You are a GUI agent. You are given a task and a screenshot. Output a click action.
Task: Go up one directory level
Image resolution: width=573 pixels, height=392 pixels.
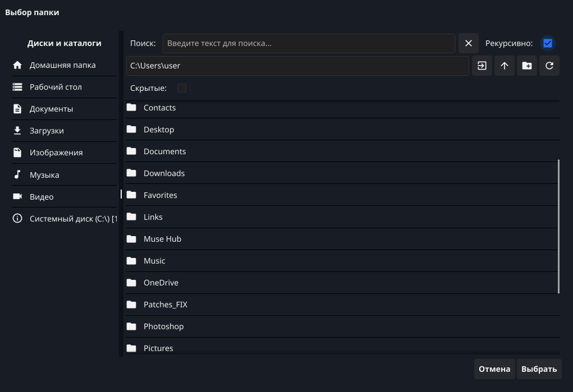(x=504, y=66)
